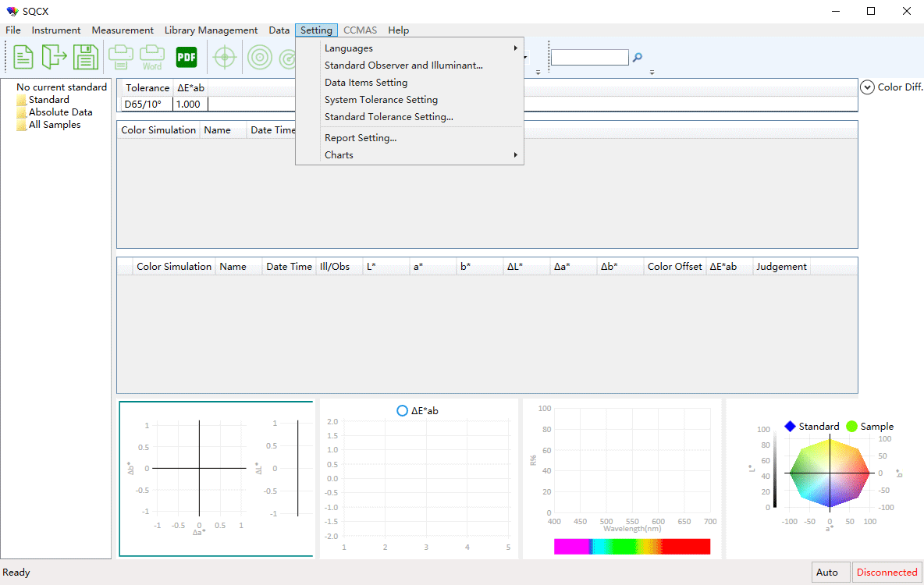Click the Print icon
The height and width of the screenshot is (585, 924).
pos(121,56)
